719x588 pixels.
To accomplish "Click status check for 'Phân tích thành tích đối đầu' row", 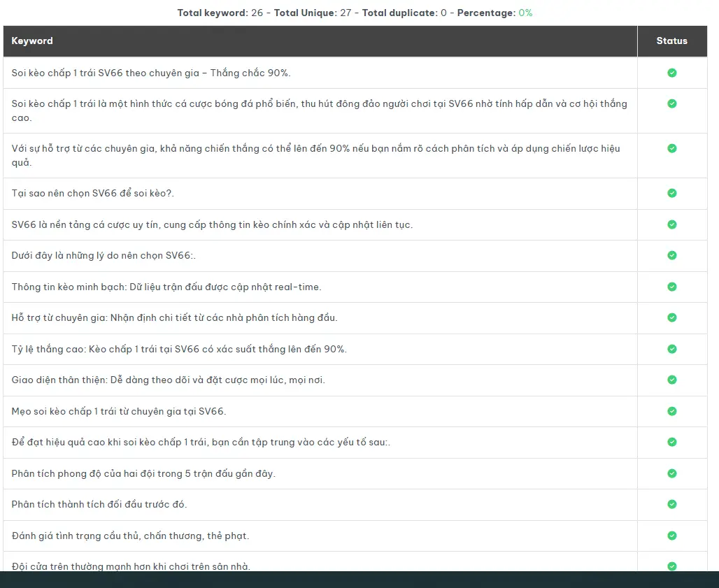I will pos(671,504).
